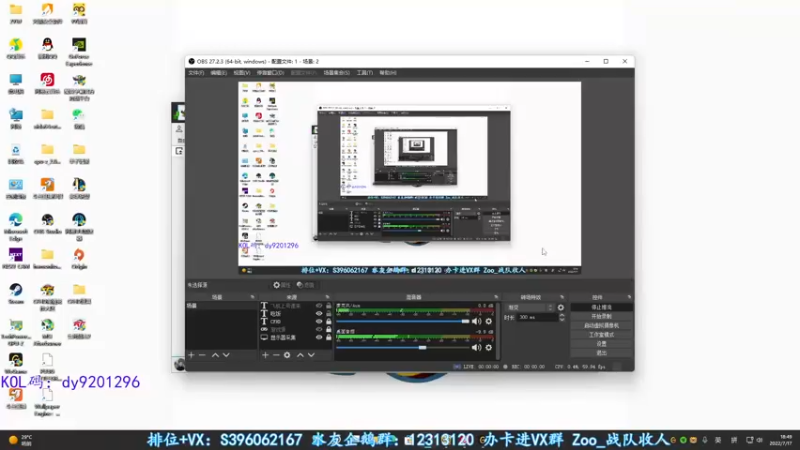This screenshot has width=800, height=450.
Task: Move scene down in the scenes list
Action: click(226, 355)
